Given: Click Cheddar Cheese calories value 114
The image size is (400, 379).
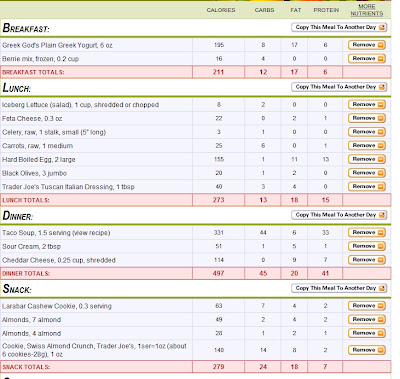Looking at the screenshot, I should pyautogui.click(x=219, y=260).
